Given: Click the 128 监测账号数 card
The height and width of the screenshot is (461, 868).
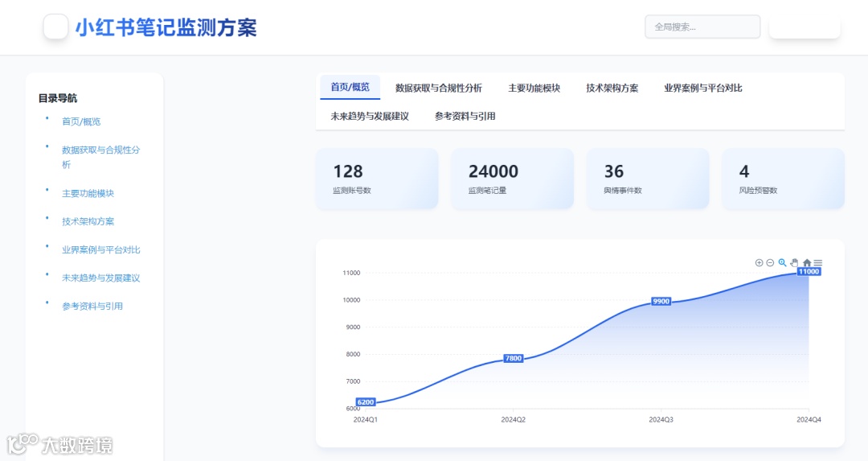Looking at the screenshot, I should pos(377,179).
